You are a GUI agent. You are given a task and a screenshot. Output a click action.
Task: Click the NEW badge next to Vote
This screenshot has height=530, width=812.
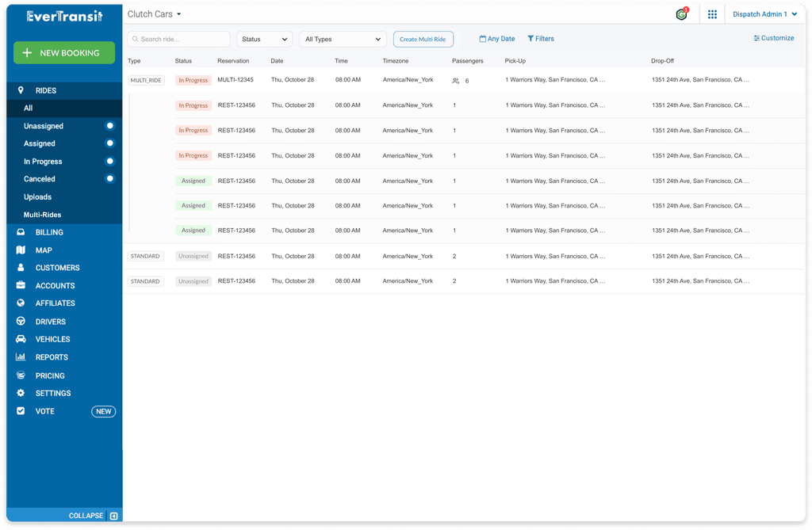tap(104, 411)
